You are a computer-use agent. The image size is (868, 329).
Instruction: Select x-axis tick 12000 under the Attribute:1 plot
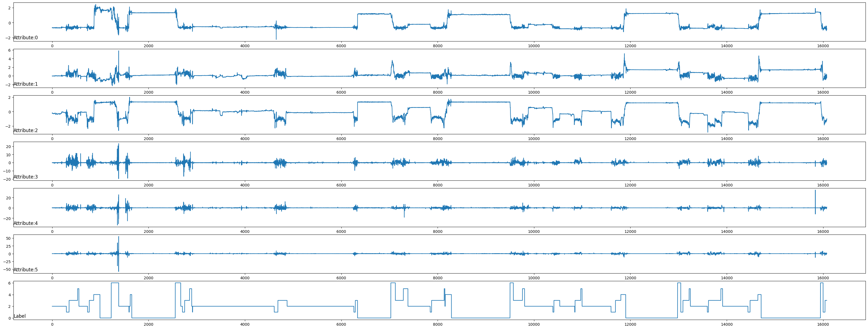[631, 93]
